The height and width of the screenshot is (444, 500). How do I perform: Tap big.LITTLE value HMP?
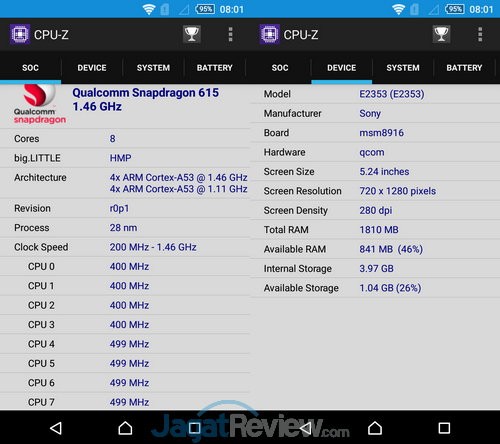coord(120,158)
